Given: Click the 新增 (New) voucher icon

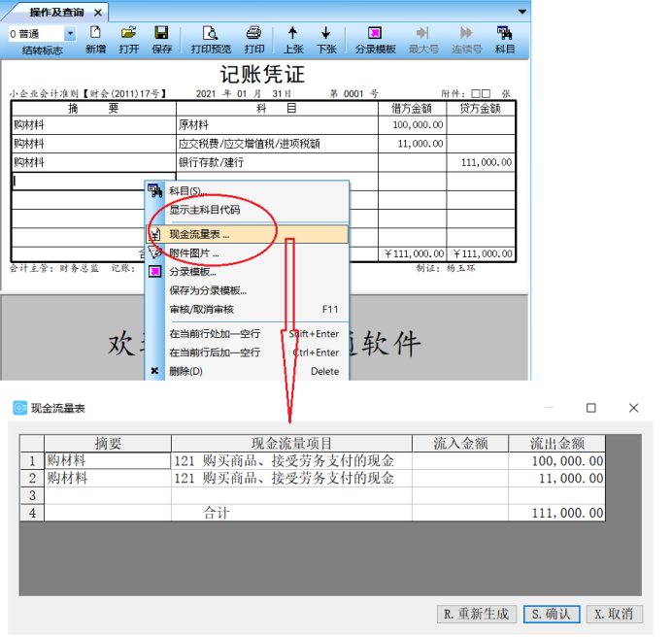Looking at the screenshot, I should pyautogui.click(x=95, y=39).
